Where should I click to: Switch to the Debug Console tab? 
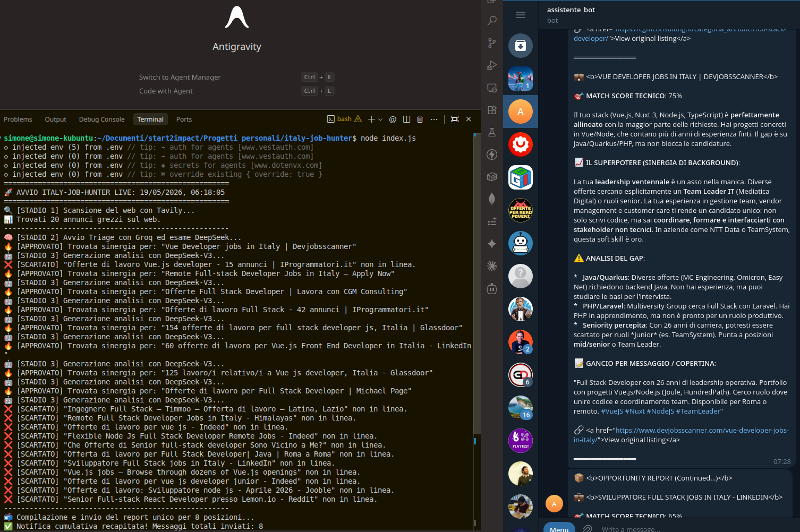coord(102,119)
